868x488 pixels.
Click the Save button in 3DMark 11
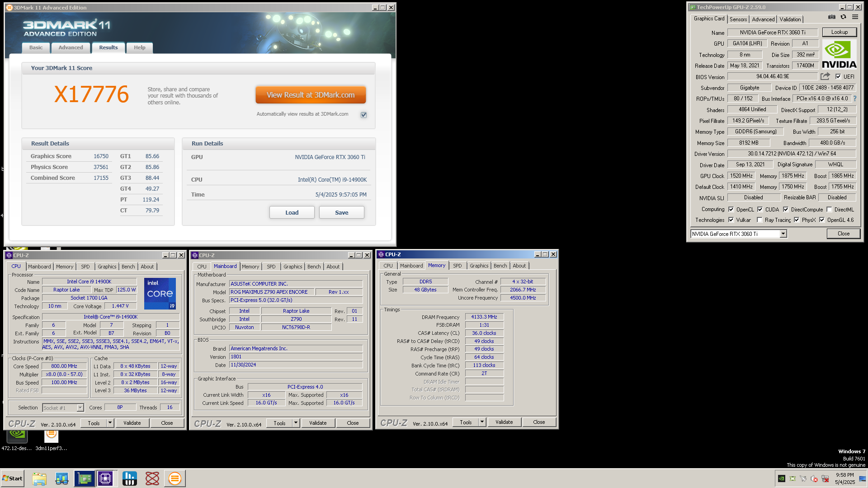click(341, 213)
